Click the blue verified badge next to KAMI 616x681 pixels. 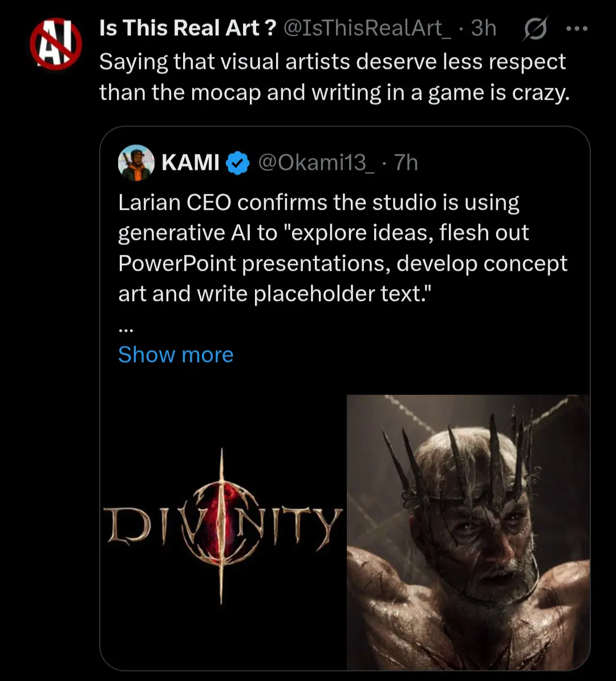tap(237, 164)
